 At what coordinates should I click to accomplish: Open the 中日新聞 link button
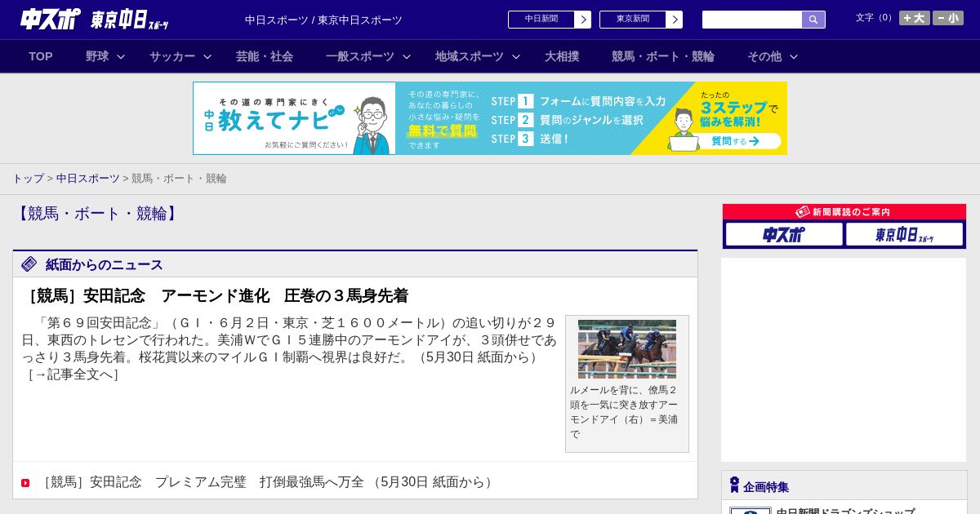coord(541,20)
